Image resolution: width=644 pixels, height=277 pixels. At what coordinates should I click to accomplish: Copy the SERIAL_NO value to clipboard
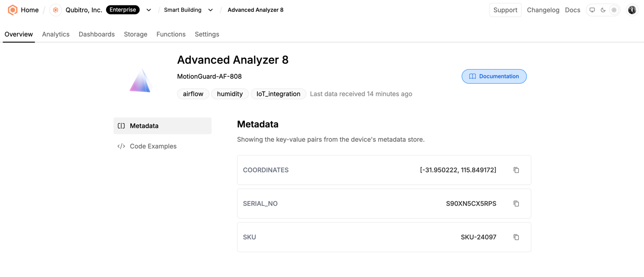click(x=516, y=204)
